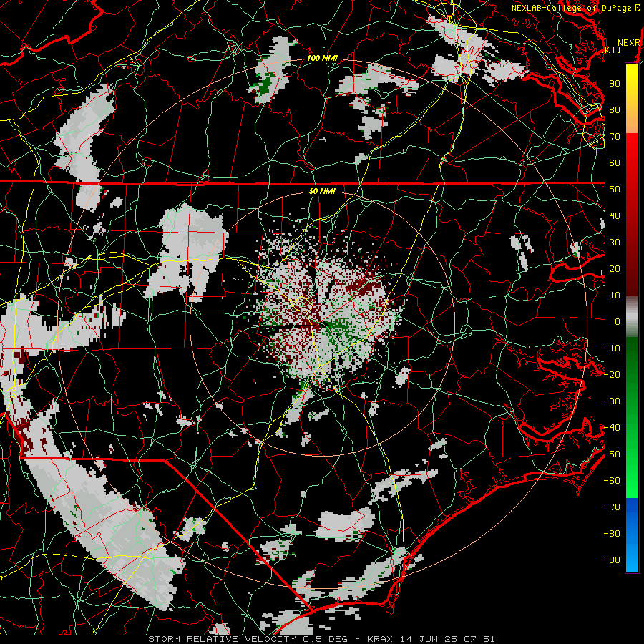Click the "50 NMI" range ring label
644x644 pixels.
click(322, 191)
